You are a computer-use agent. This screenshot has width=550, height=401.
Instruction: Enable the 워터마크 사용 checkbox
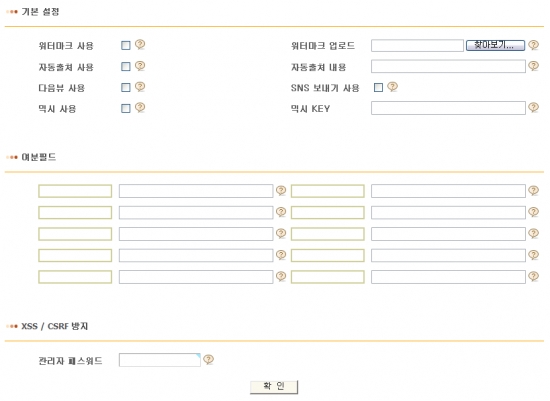tap(126, 45)
